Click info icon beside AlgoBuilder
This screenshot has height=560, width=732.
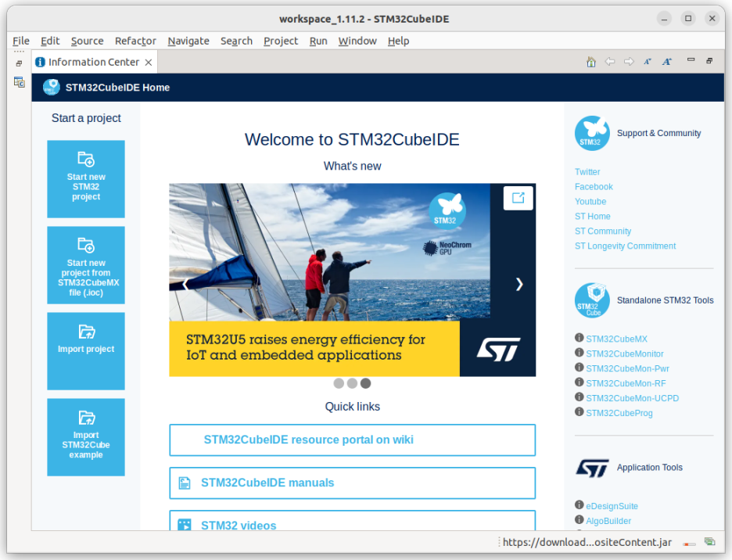579,520
